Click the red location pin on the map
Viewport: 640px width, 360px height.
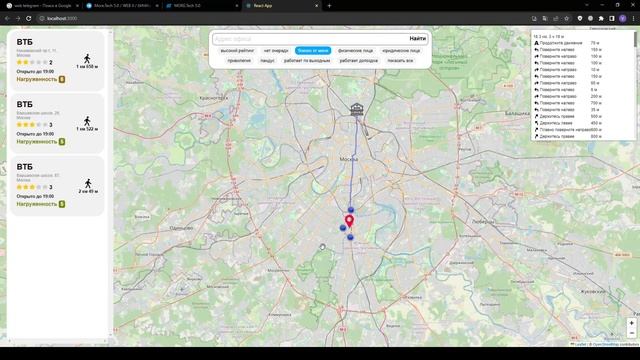click(x=349, y=221)
